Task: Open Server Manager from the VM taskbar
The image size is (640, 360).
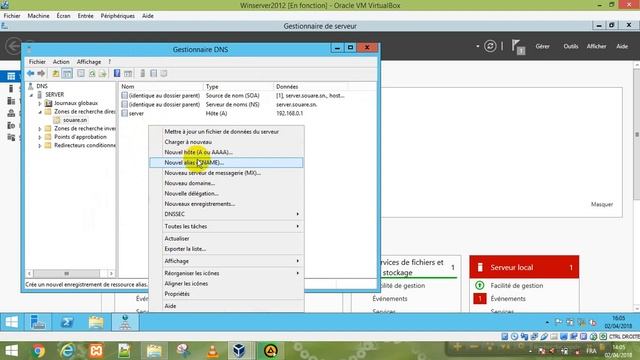Action: coord(38,322)
